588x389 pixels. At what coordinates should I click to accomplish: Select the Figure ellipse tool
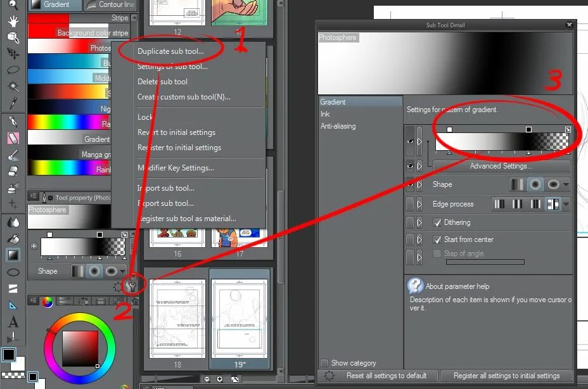13,272
